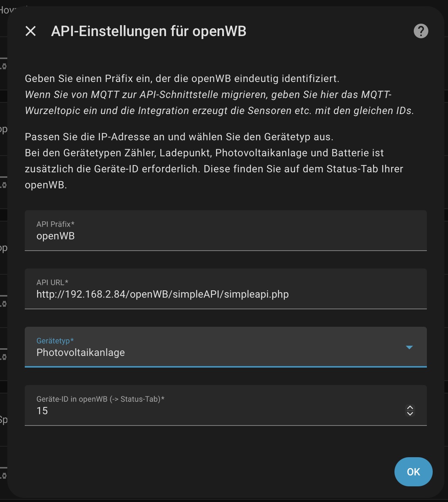This screenshot has width=448, height=502.
Task: Close the API-Einstellungen dialog with the X icon
Action: point(31,31)
